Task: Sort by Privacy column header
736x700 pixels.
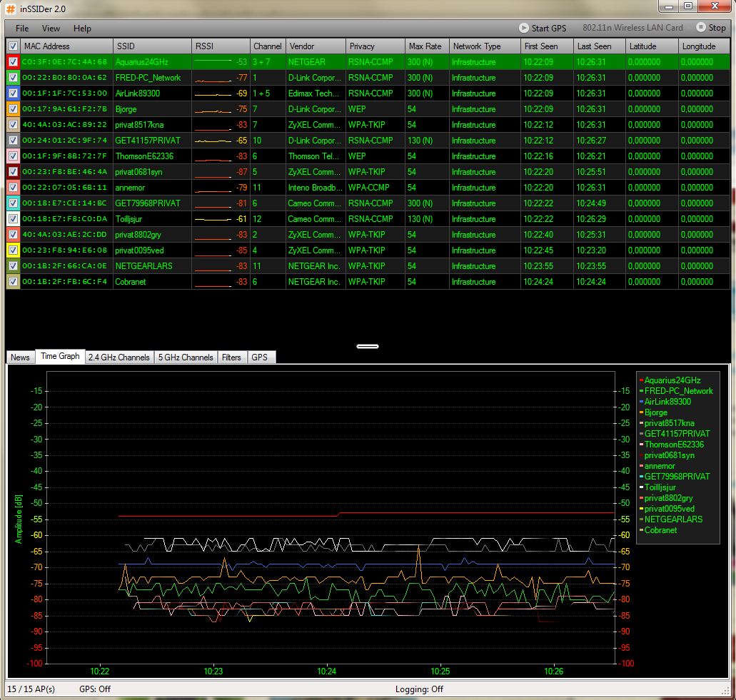Action: pyautogui.click(x=375, y=46)
